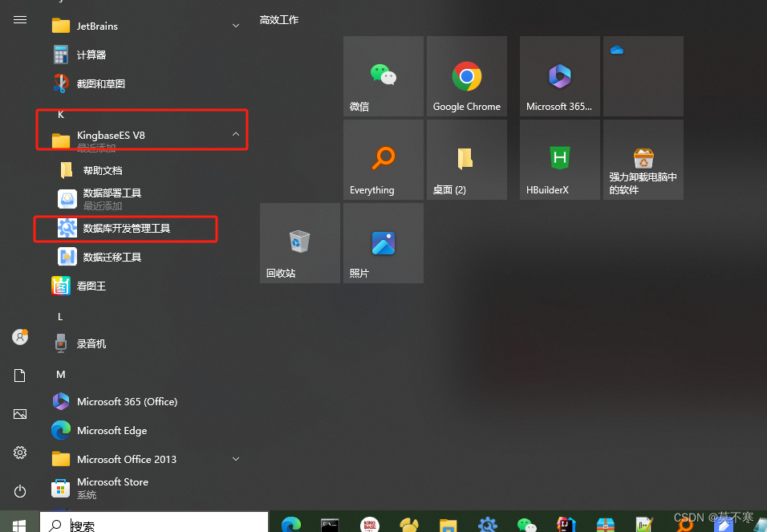Image resolution: width=767 pixels, height=532 pixels.
Task: Open the user account icon
Action: pyautogui.click(x=20, y=337)
